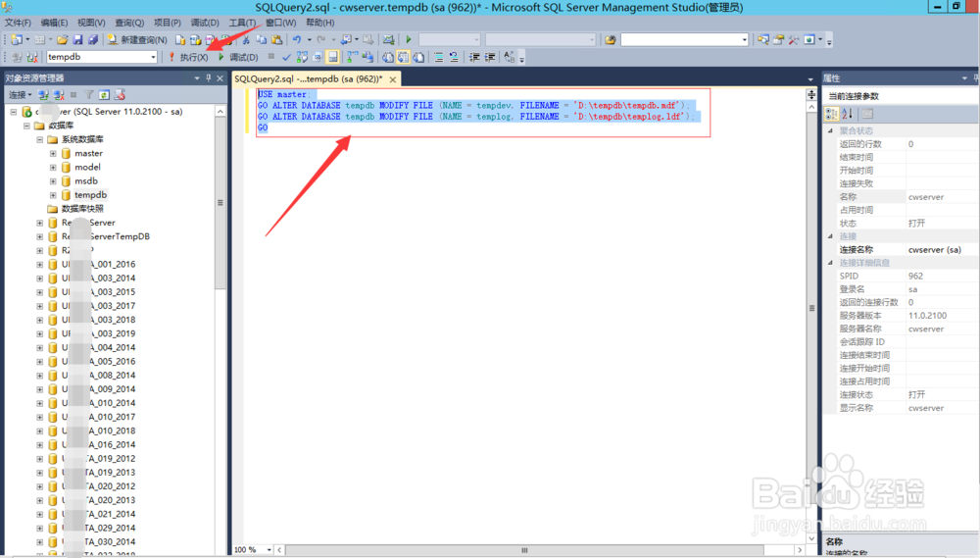Pin toggle on Object Explorer panel header
Screen dimensions: 980x558
tap(208, 78)
